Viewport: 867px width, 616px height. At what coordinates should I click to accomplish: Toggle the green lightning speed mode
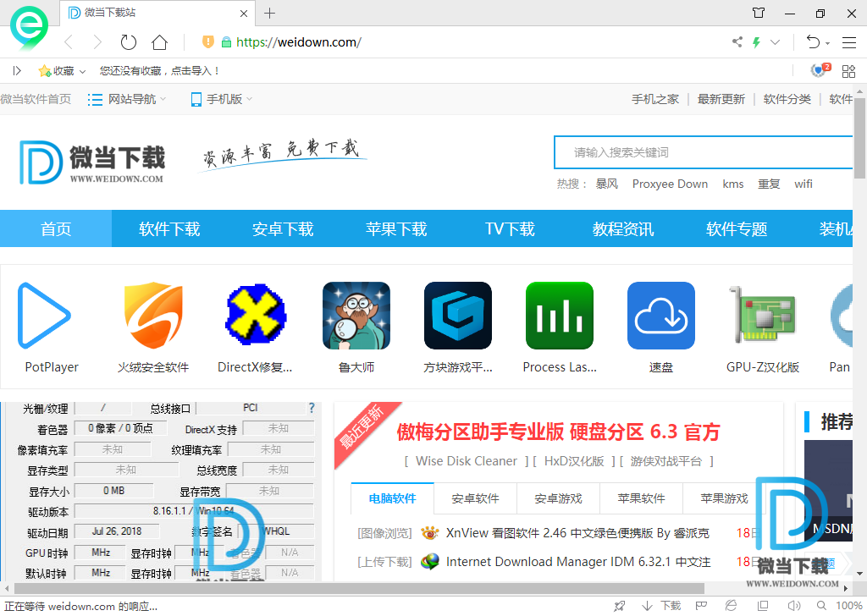(x=756, y=42)
